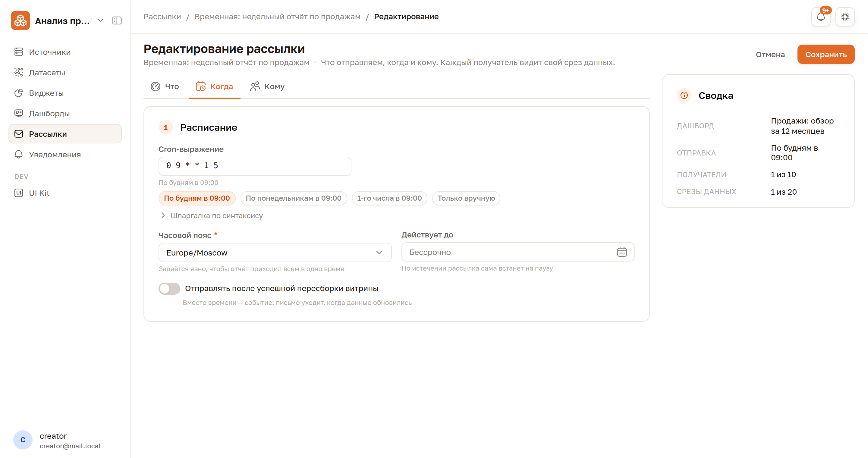
Task: Click the Сохранить button
Action: pyautogui.click(x=826, y=55)
